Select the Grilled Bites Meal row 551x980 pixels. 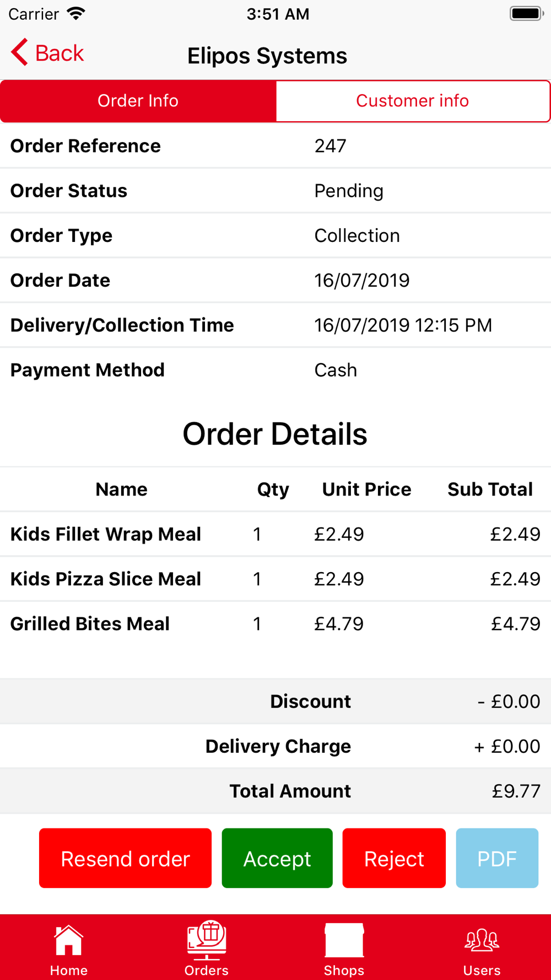click(275, 624)
